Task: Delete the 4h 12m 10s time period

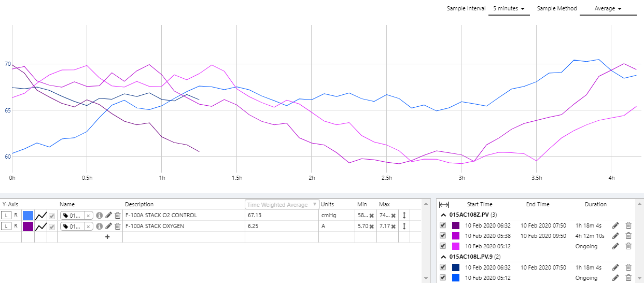Action: (628, 236)
